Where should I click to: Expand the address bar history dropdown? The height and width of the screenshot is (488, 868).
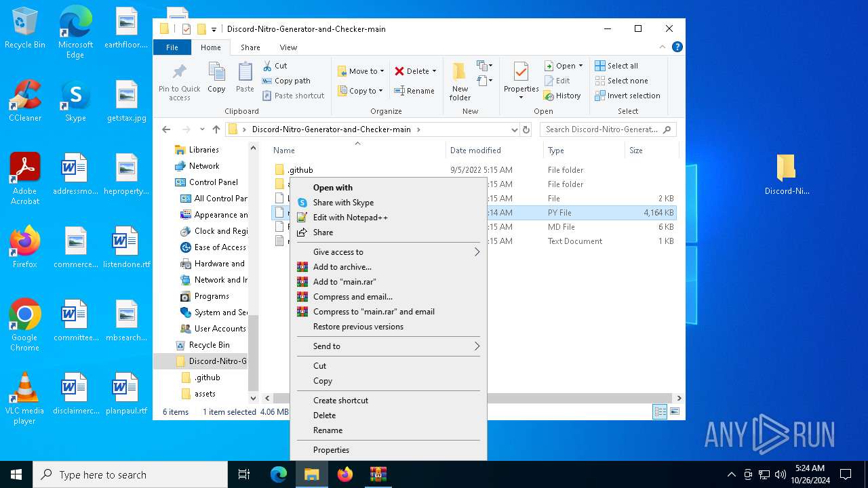coord(514,129)
